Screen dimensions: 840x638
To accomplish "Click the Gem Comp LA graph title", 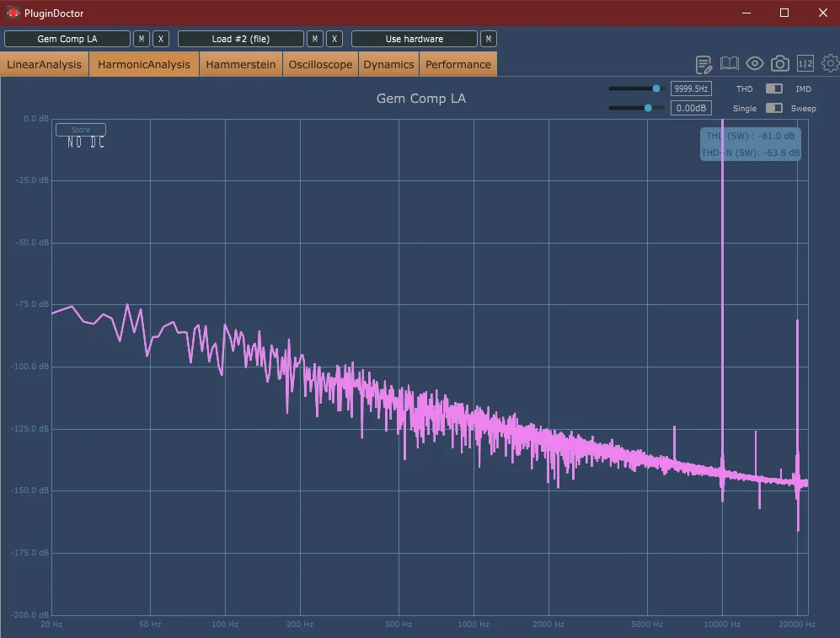I will 421,99.
